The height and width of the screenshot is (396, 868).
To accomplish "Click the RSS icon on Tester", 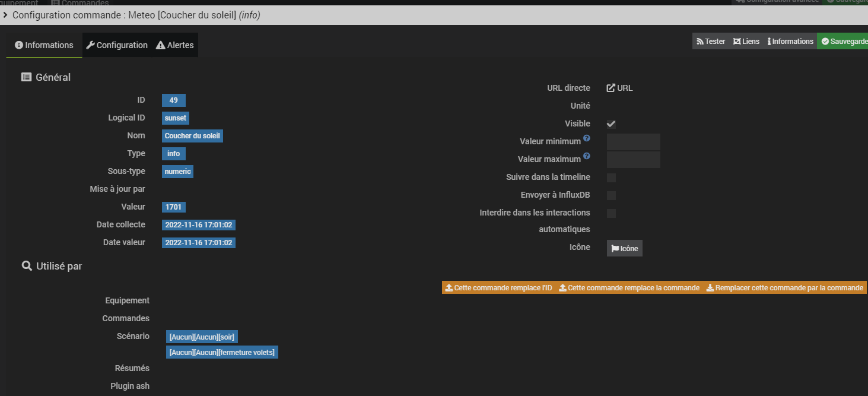I will click(700, 42).
